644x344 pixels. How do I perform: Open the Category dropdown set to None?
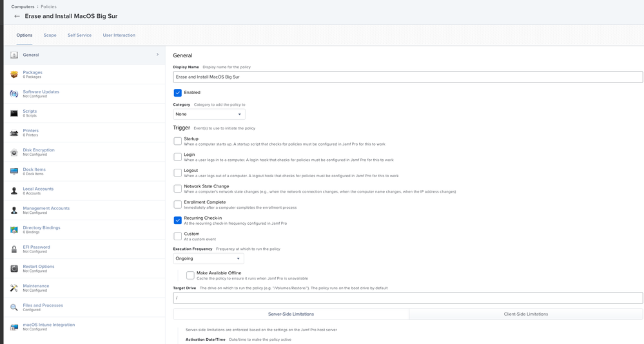click(x=209, y=114)
